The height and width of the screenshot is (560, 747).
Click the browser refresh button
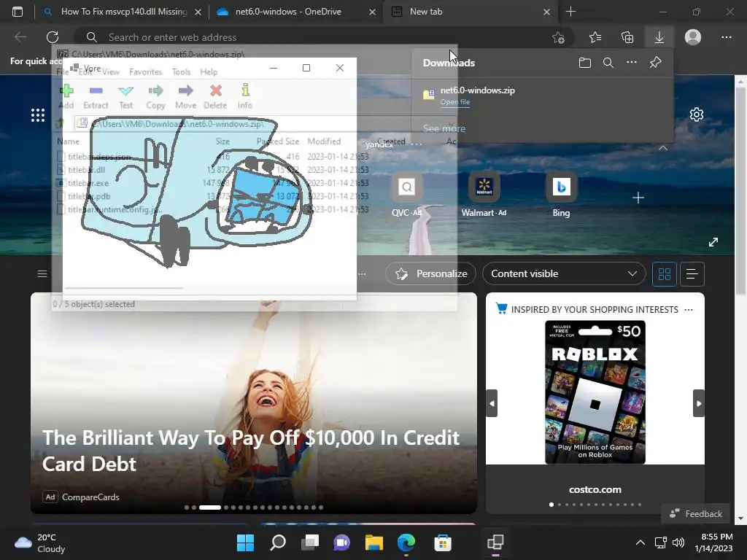tap(53, 37)
